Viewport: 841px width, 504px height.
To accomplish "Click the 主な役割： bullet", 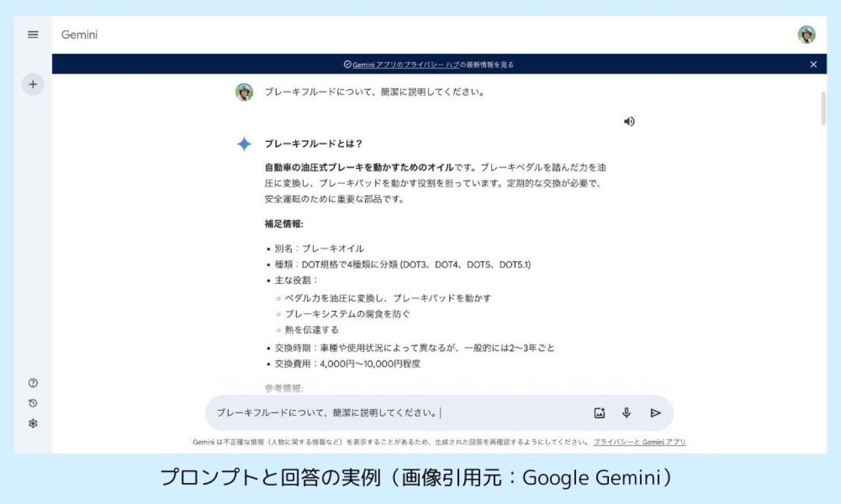I will coord(296,281).
